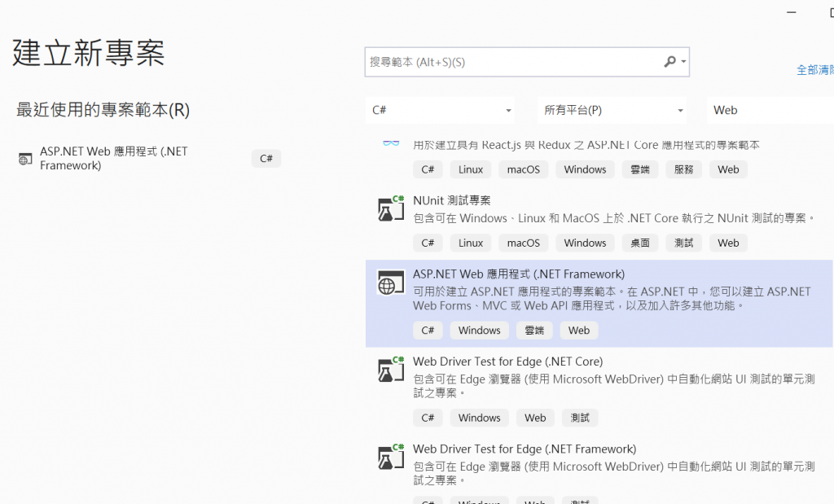This screenshot has width=834, height=504.
Task: Click C# tag beside recent template
Action: (x=266, y=159)
